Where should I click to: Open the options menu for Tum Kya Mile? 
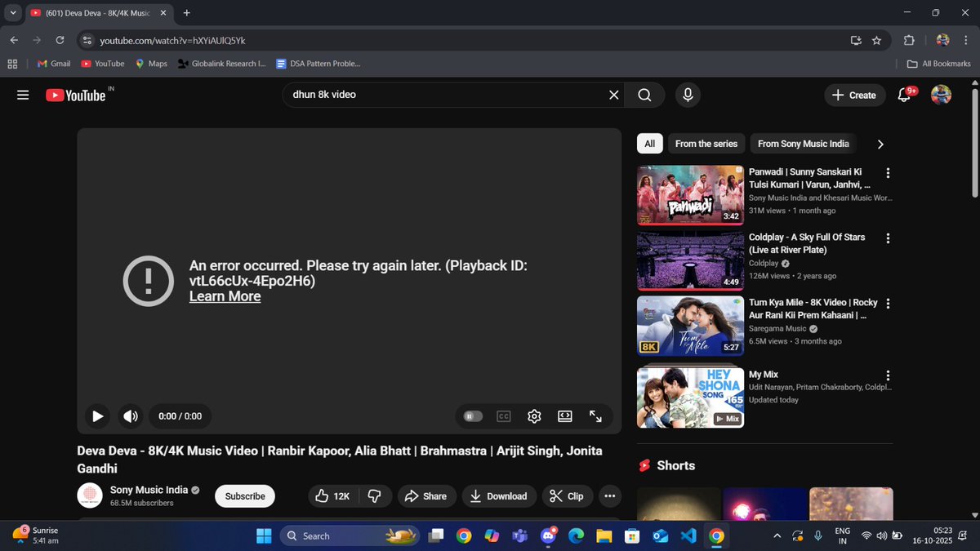click(888, 304)
